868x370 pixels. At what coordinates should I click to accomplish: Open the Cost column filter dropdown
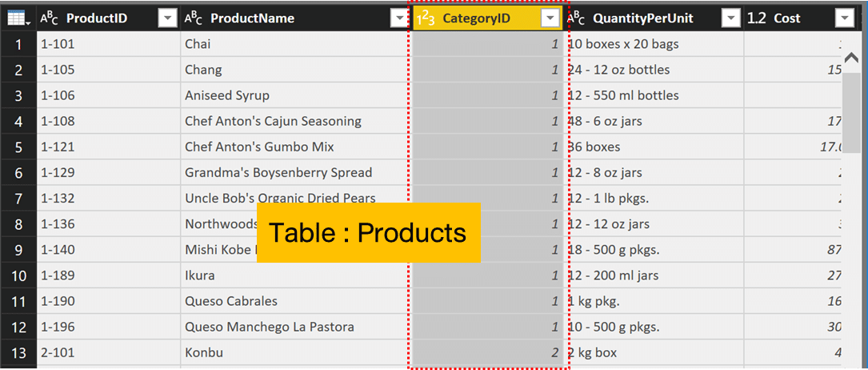click(844, 18)
